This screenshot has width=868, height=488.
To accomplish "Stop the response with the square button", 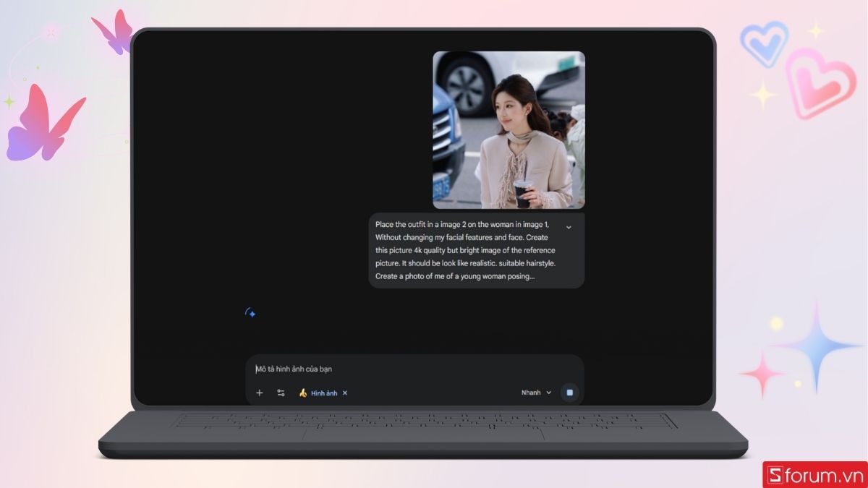I will click(x=569, y=393).
